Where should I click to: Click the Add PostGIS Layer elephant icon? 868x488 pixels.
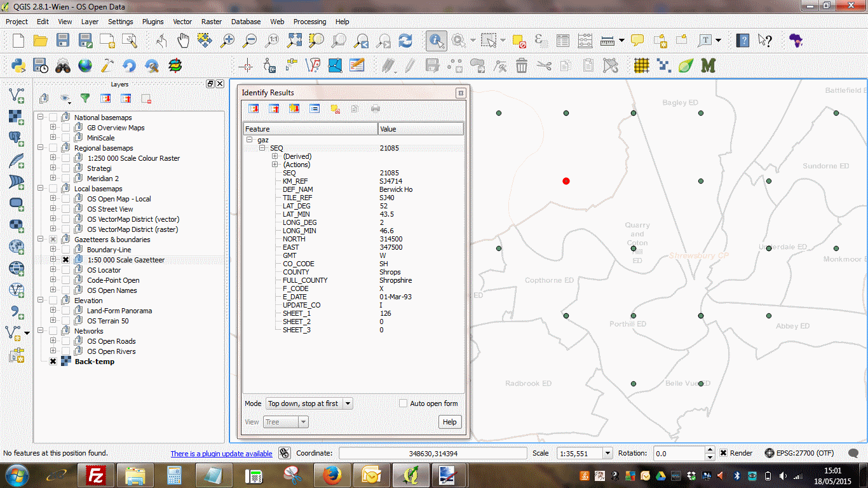[x=17, y=139]
